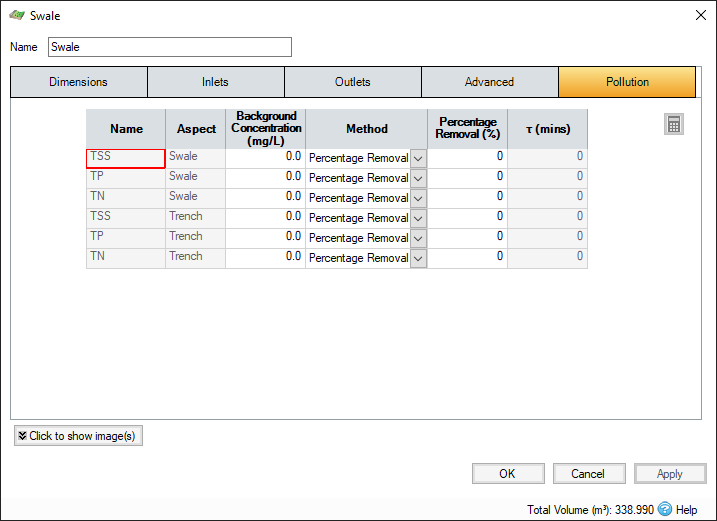Click the Trench aspect cell in TN row
Viewport: 717px width, 521px height.
[x=196, y=258]
